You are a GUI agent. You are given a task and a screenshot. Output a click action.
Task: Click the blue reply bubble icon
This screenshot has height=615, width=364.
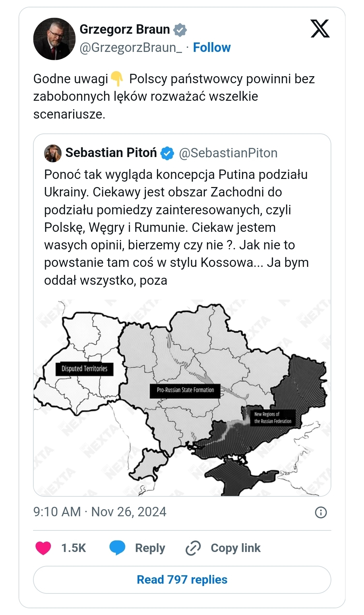pos(117,548)
